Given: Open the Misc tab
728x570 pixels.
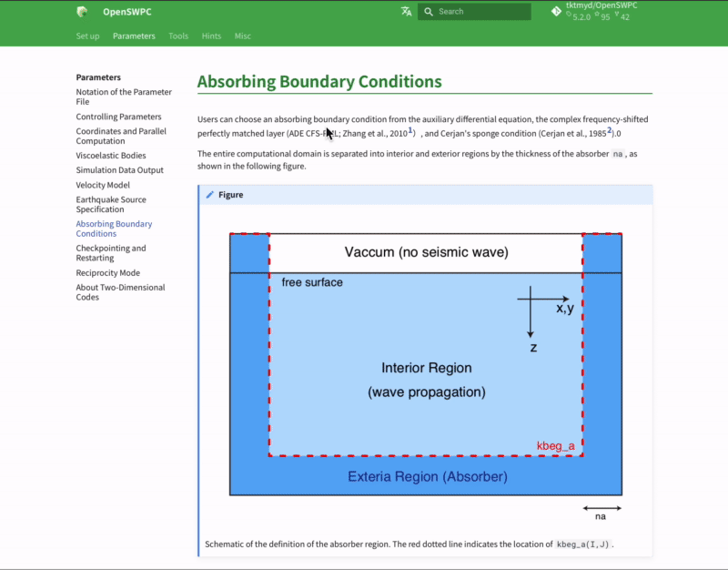Looking at the screenshot, I should point(242,36).
